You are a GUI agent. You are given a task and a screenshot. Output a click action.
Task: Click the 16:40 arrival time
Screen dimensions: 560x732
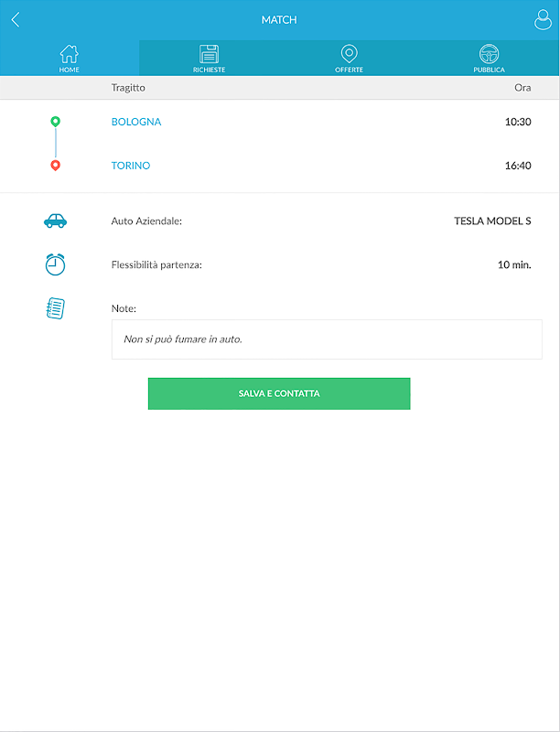(518, 166)
